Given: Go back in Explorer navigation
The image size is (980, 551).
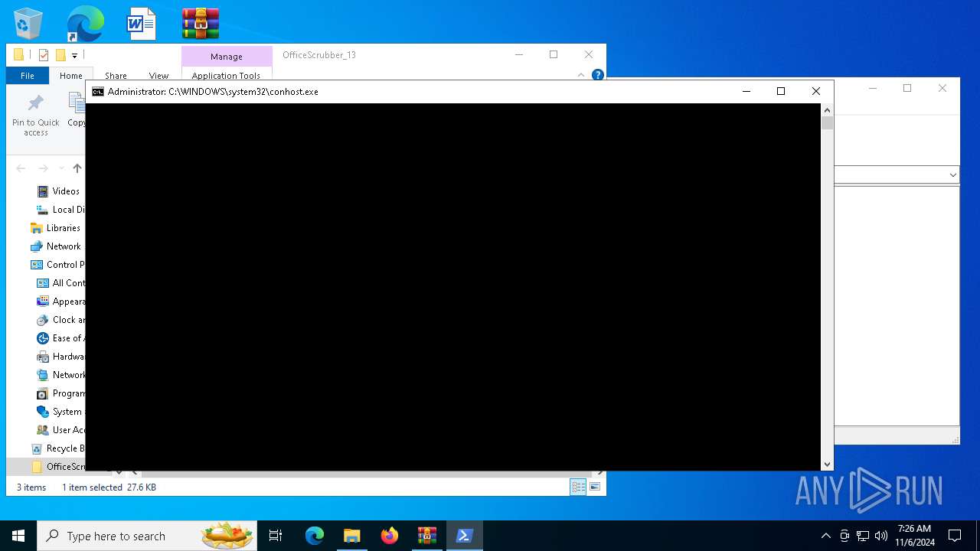Looking at the screenshot, I should [21, 168].
